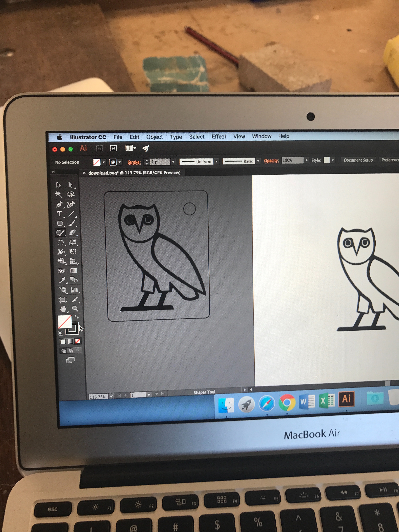Screen dimensions: 399x532
Task: Pick the Eyedropper tool
Action: [x=62, y=280]
